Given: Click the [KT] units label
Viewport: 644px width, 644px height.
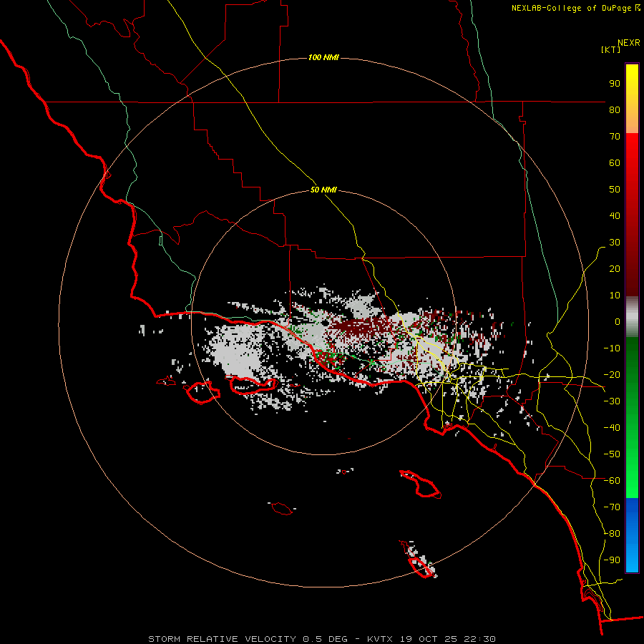Looking at the screenshot, I should click(x=611, y=49).
